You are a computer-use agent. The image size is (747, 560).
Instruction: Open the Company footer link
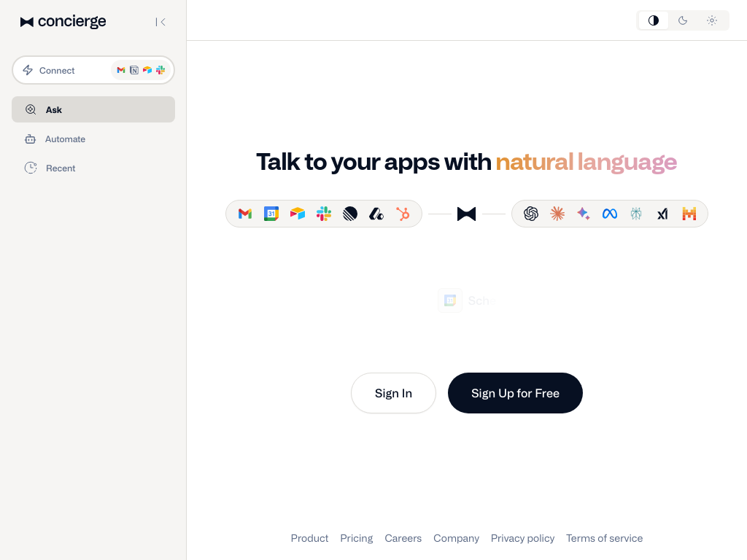coord(457,538)
